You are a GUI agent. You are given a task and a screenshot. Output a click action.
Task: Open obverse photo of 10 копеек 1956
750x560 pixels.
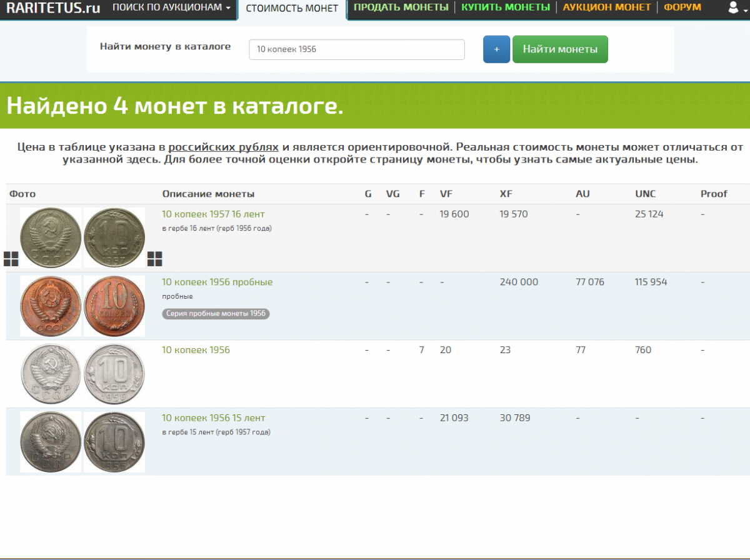click(51, 374)
